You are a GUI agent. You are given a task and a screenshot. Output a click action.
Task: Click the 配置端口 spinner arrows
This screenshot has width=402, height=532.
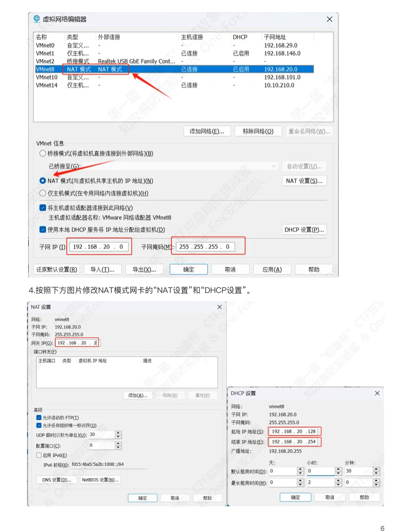click(x=118, y=446)
